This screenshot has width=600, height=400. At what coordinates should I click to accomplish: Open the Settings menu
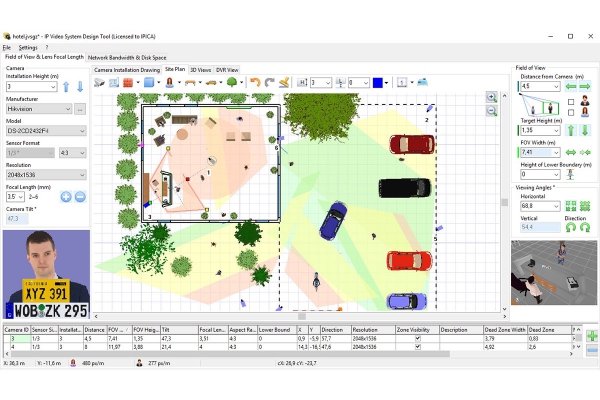point(28,47)
